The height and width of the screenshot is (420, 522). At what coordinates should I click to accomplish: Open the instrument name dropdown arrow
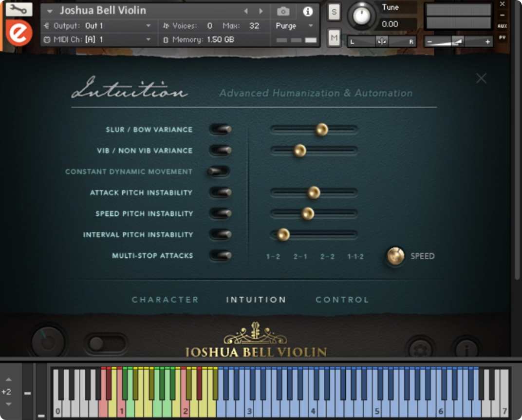pos(50,11)
